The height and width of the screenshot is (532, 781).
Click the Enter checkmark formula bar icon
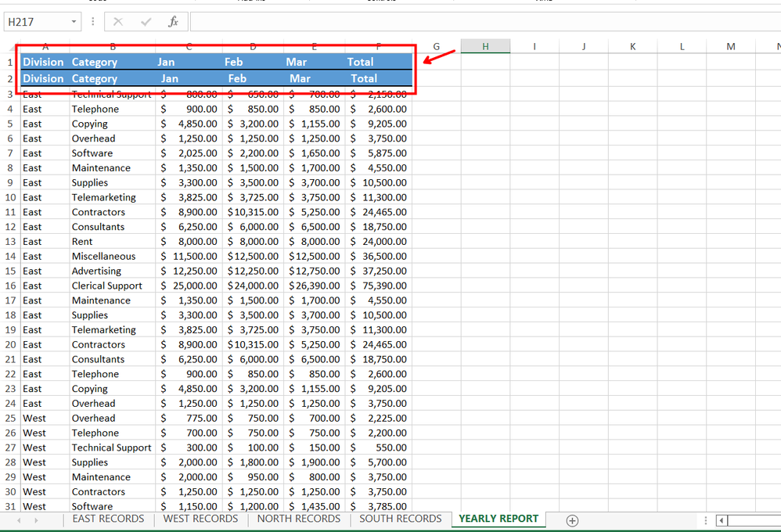pos(146,21)
